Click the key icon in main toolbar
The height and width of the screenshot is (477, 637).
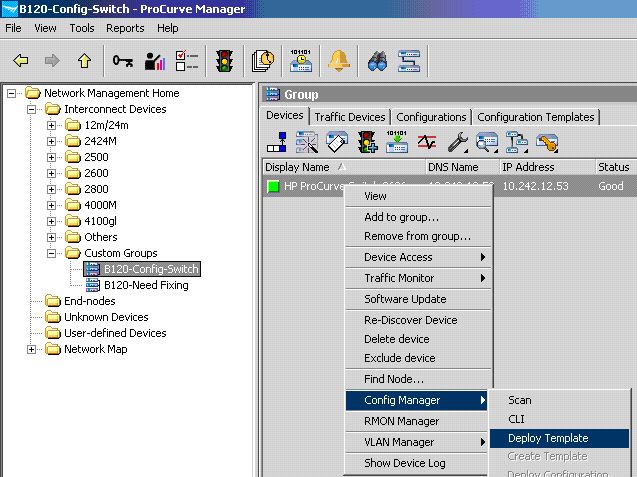coord(123,61)
